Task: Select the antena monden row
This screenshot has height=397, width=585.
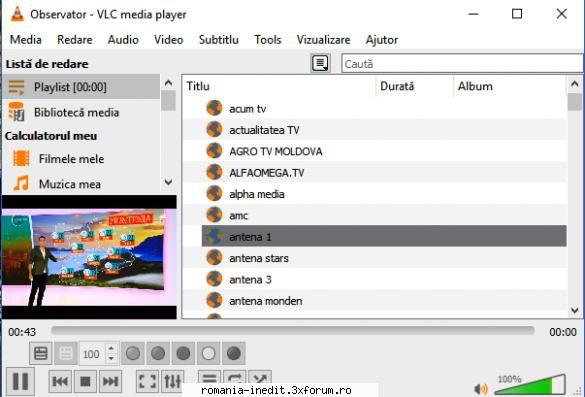Action: (x=375, y=300)
